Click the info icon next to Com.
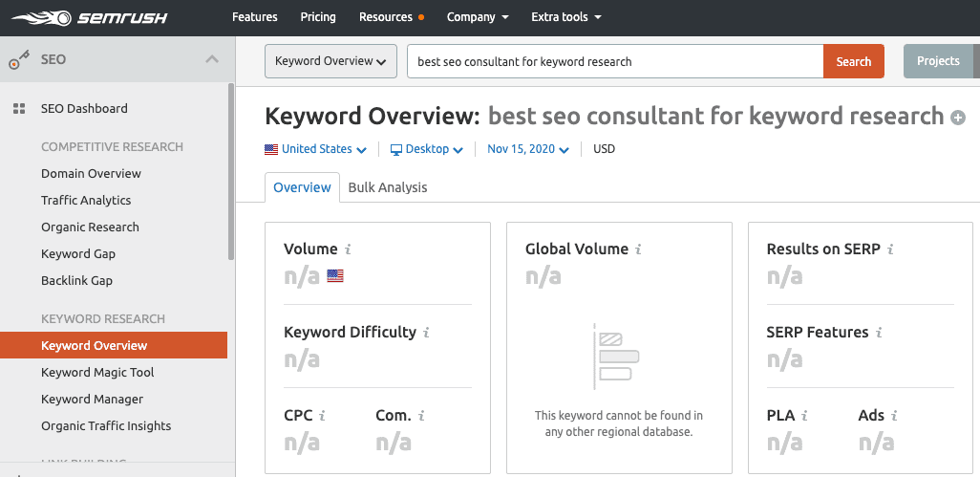This screenshot has height=477, width=980. point(421,416)
